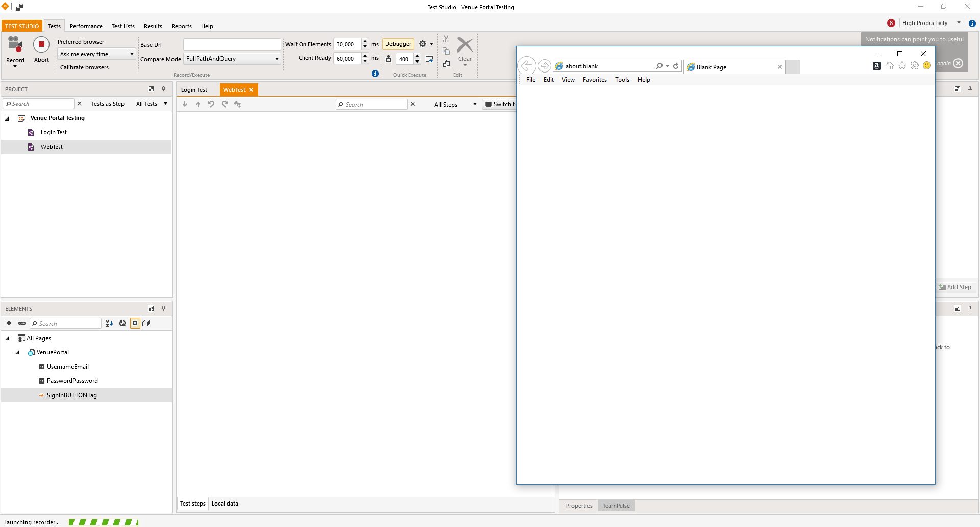Increase Wait On Elements value

(365, 41)
